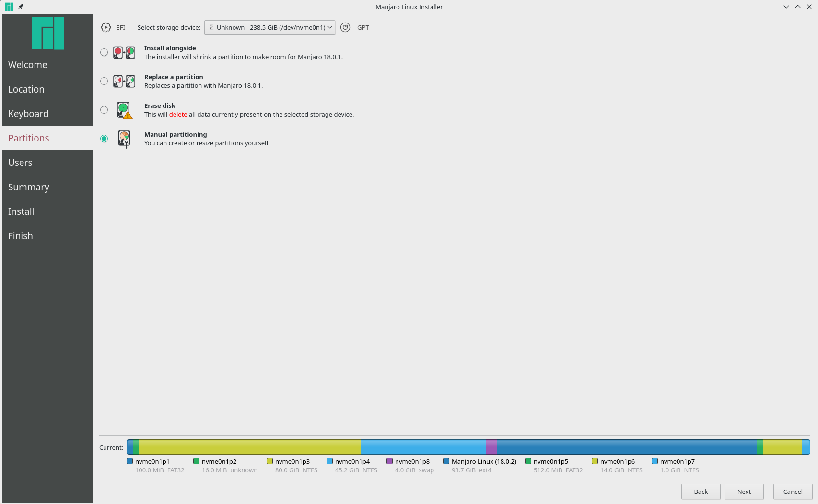Image resolution: width=818 pixels, height=504 pixels.
Task: Click the Manjaro icon in the title bar
Action: [9, 7]
